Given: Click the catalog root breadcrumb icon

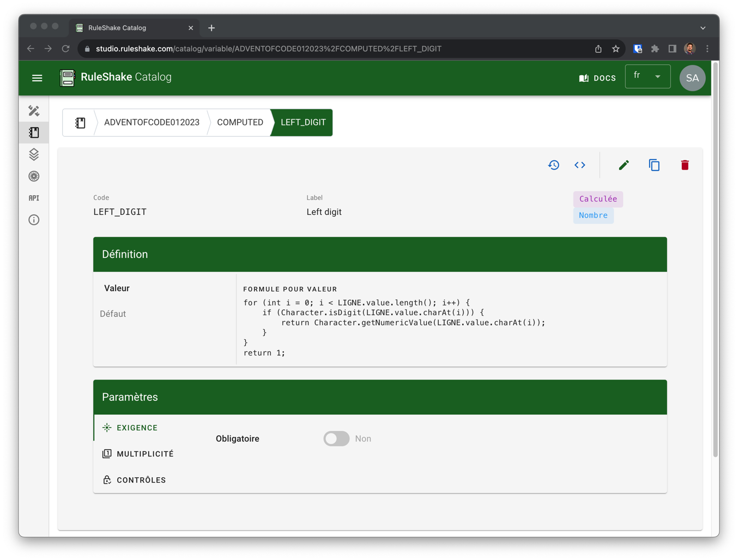Looking at the screenshot, I should (x=80, y=123).
